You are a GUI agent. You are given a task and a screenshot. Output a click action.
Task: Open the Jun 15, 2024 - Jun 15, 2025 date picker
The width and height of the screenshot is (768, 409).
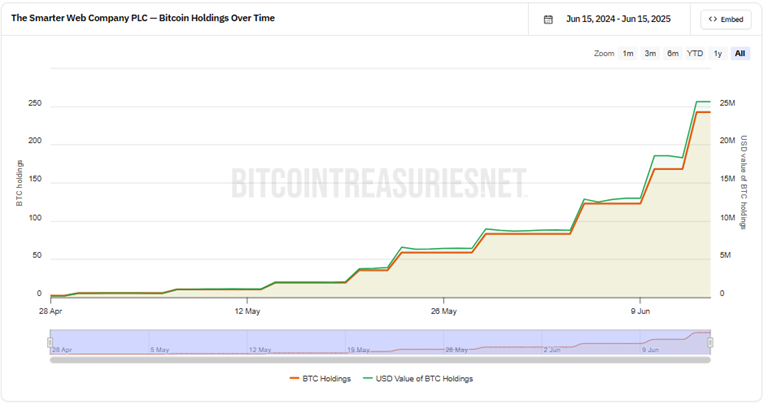619,19
